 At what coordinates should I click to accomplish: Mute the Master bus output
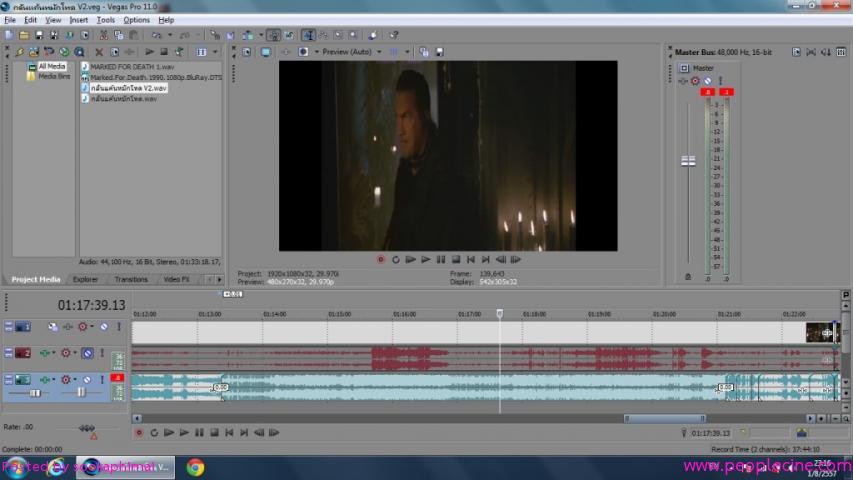pos(708,81)
